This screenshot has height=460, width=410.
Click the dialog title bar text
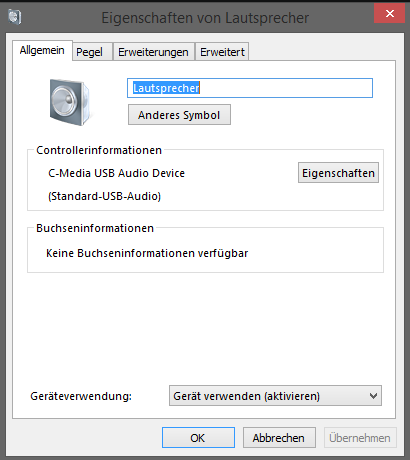coord(205,18)
